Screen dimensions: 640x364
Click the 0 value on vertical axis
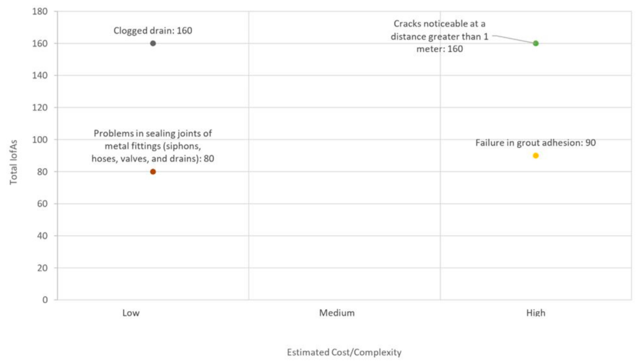click(45, 299)
